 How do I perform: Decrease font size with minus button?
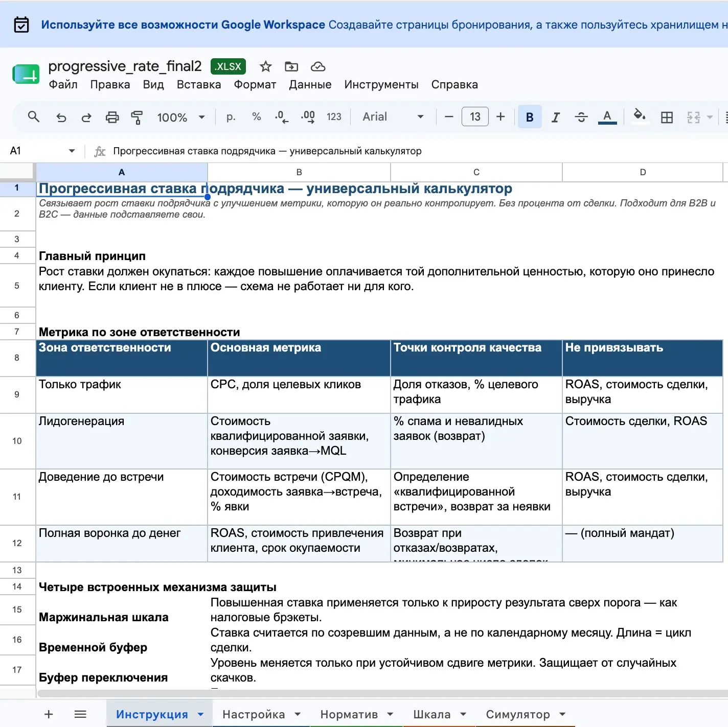[x=449, y=117]
